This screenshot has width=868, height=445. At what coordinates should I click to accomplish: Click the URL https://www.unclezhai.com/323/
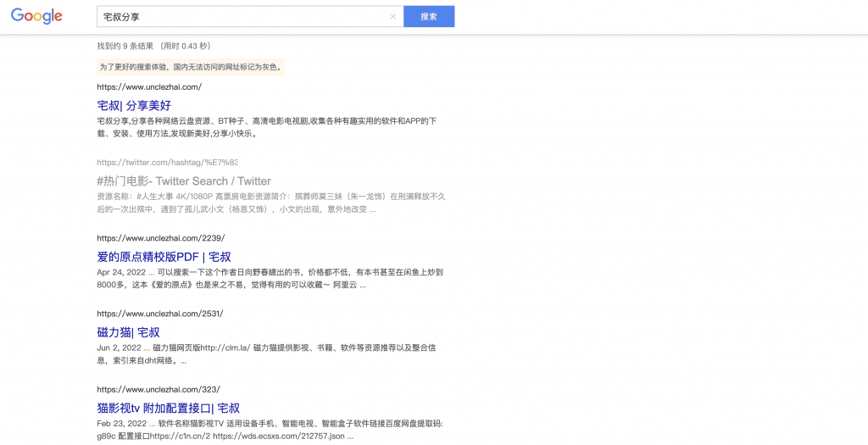point(159,389)
